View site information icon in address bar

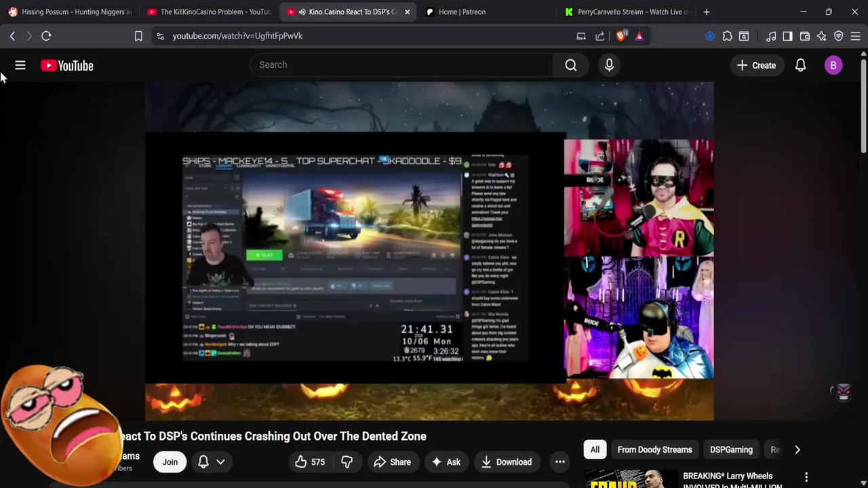pos(160,36)
